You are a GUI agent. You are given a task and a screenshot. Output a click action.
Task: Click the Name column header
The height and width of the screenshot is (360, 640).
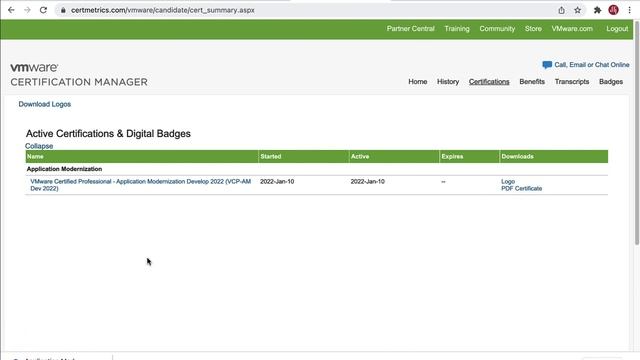142,156
